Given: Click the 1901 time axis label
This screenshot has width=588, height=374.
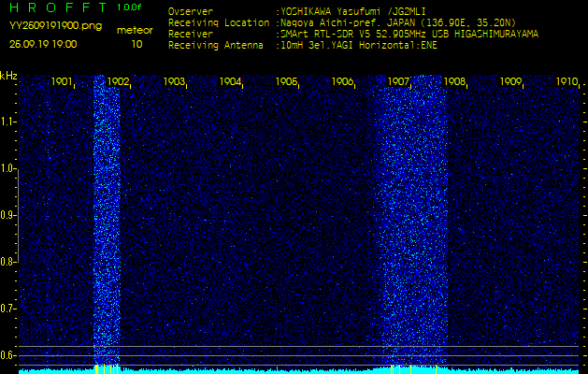Looking at the screenshot, I should click(61, 81).
